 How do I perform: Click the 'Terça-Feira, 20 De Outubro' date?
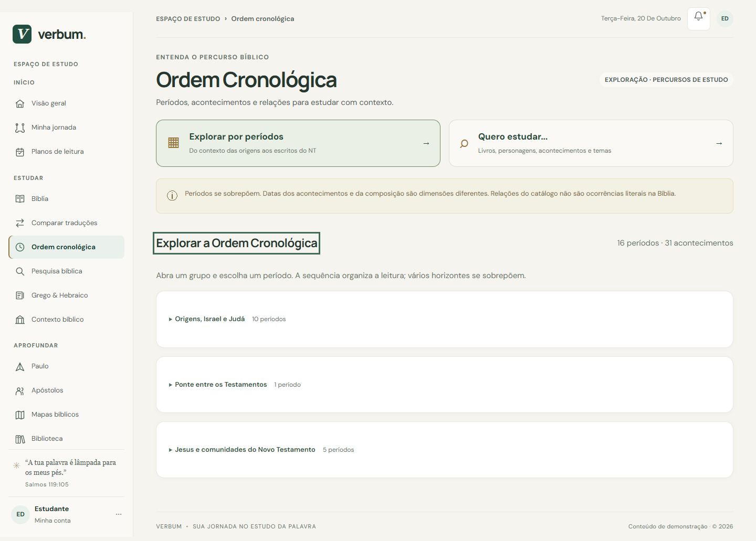click(641, 18)
